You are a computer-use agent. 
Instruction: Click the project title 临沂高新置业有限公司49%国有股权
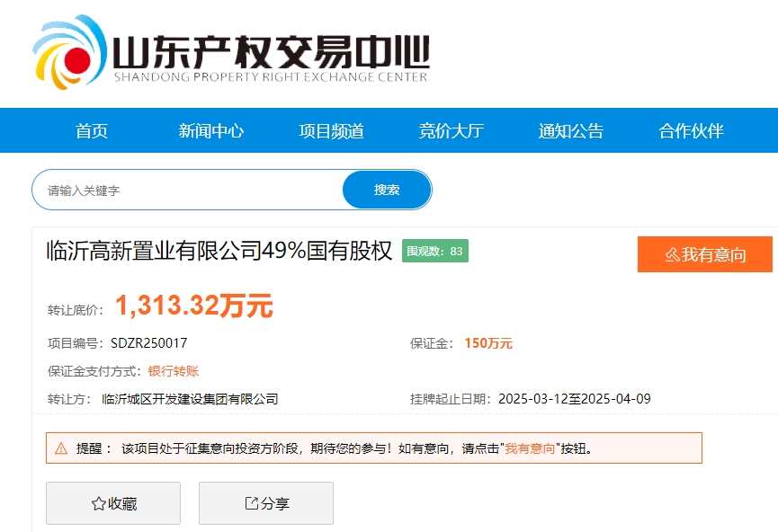[219, 251]
